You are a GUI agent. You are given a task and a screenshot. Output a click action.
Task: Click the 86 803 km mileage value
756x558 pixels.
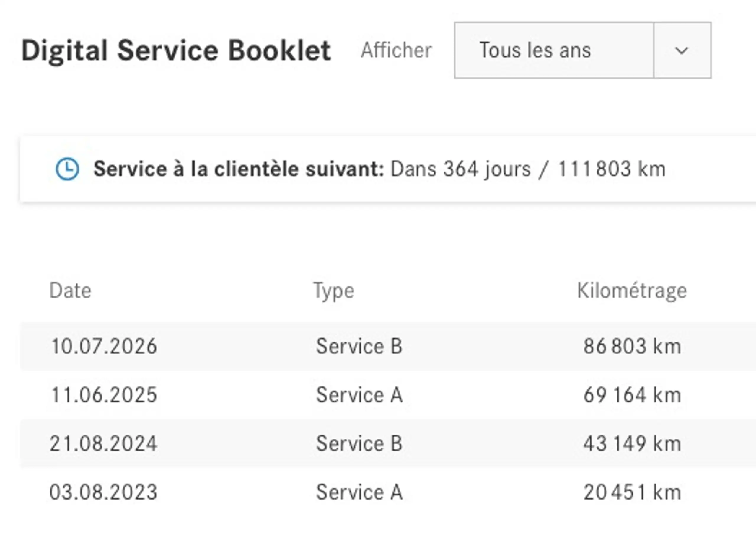632,346
